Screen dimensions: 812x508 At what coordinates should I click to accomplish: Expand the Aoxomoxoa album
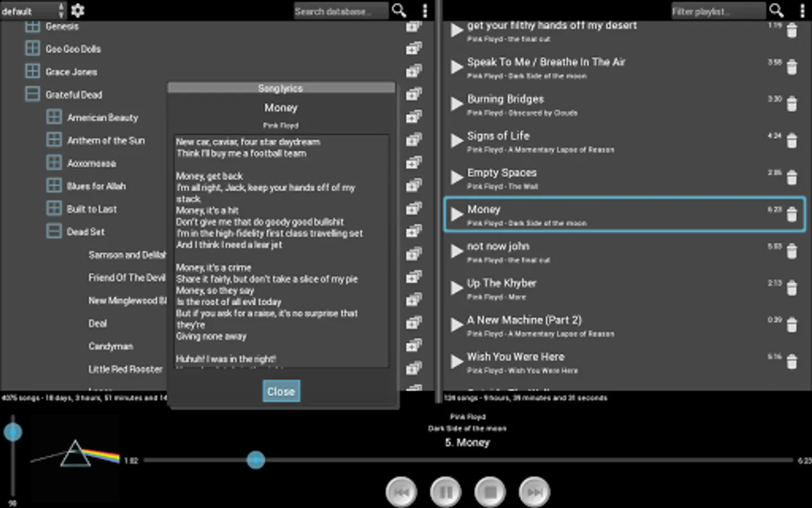click(x=54, y=163)
